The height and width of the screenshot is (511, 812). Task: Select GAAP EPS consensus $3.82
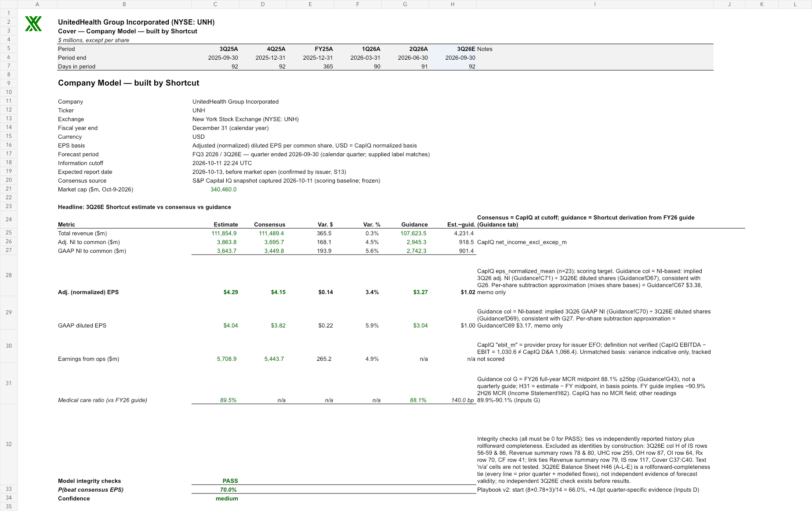(278, 326)
